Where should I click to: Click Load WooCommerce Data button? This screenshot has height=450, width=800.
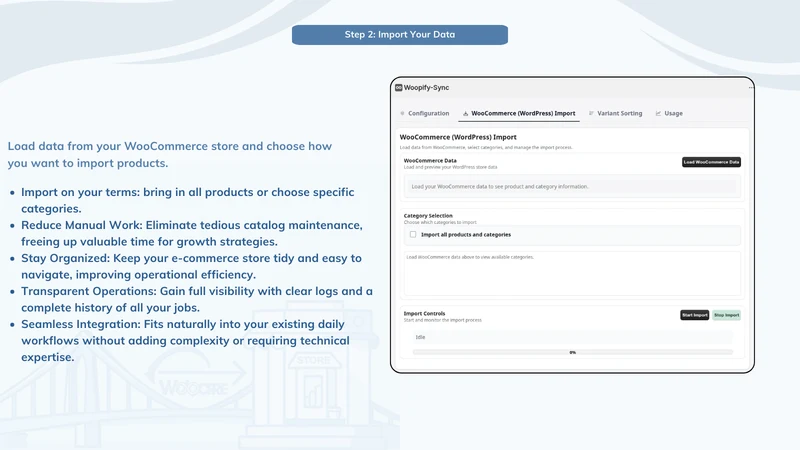point(711,162)
